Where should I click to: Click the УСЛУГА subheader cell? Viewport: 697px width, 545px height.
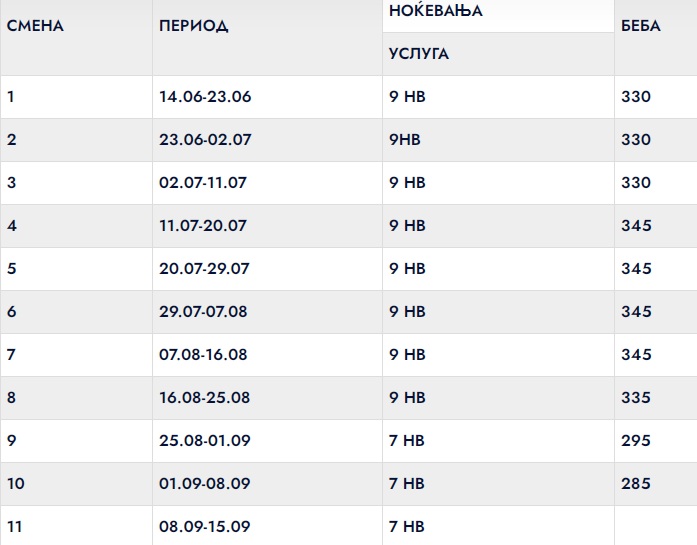(419, 54)
